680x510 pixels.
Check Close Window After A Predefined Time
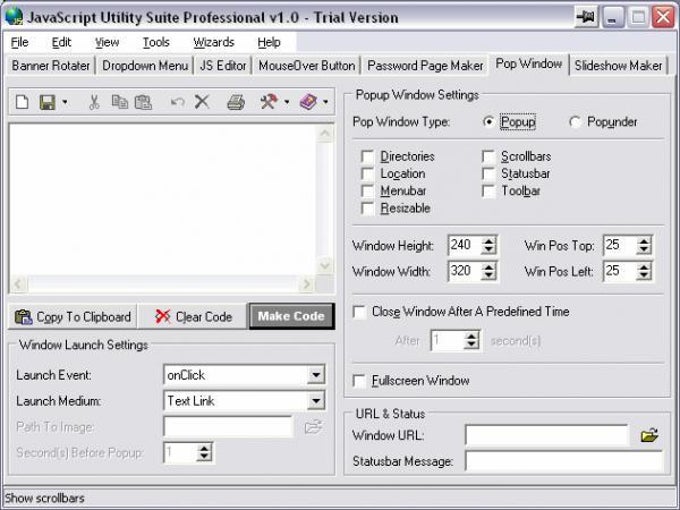(x=360, y=312)
